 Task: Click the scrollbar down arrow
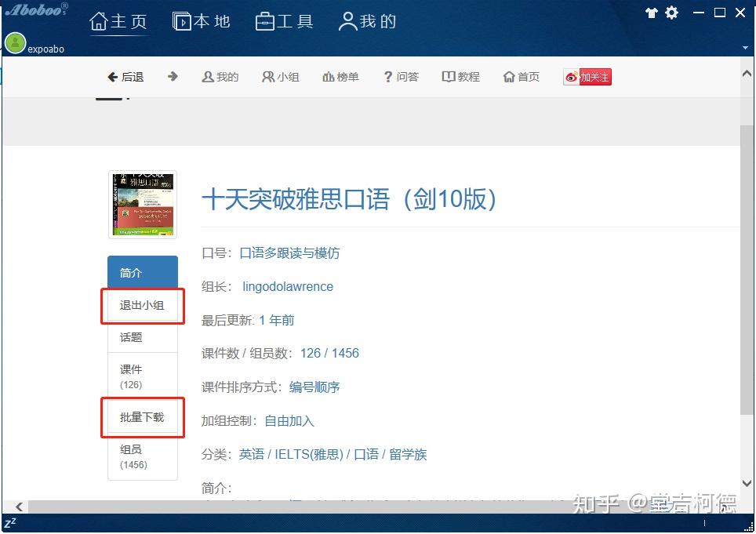pos(746,484)
